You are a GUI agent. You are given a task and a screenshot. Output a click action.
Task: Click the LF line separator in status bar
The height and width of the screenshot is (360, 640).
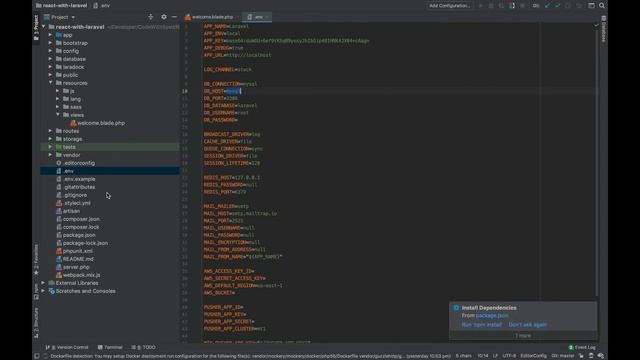point(495,356)
